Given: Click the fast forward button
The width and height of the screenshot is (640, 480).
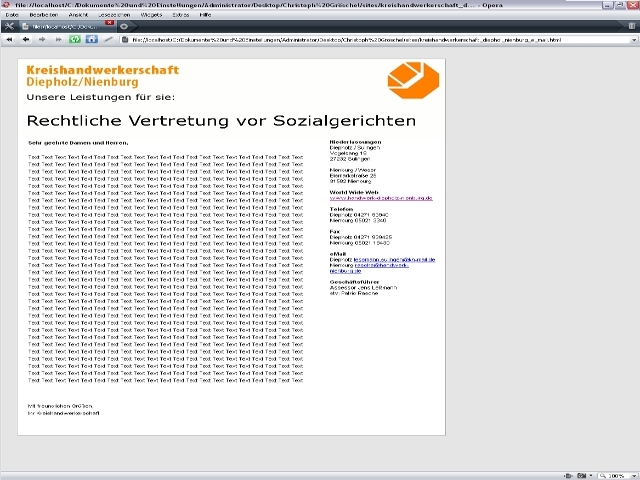Looking at the screenshot, I should (58, 40).
